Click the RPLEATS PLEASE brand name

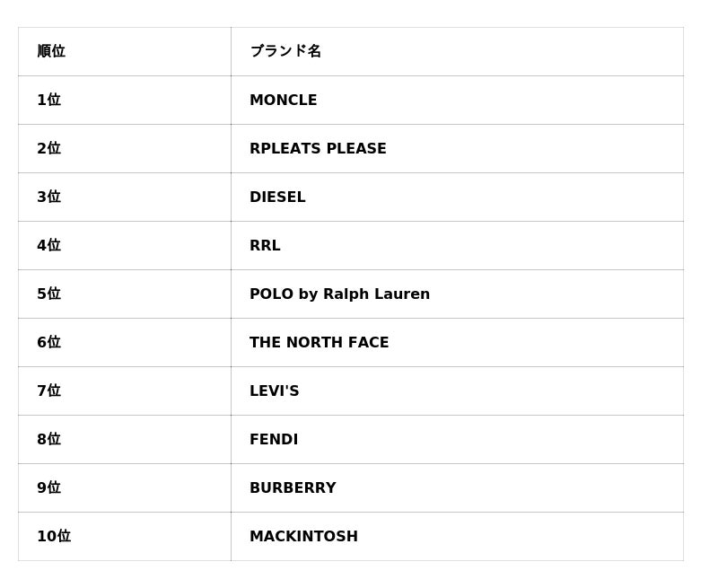pos(318,149)
